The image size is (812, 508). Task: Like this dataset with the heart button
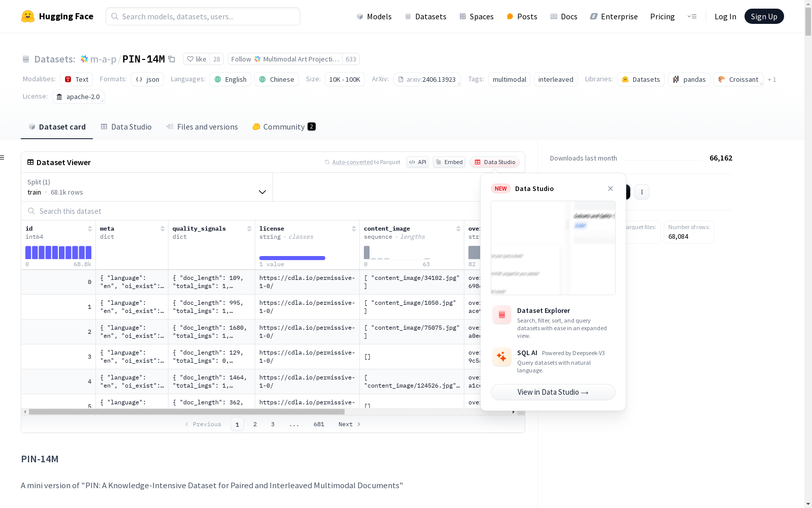[x=196, y=59]
